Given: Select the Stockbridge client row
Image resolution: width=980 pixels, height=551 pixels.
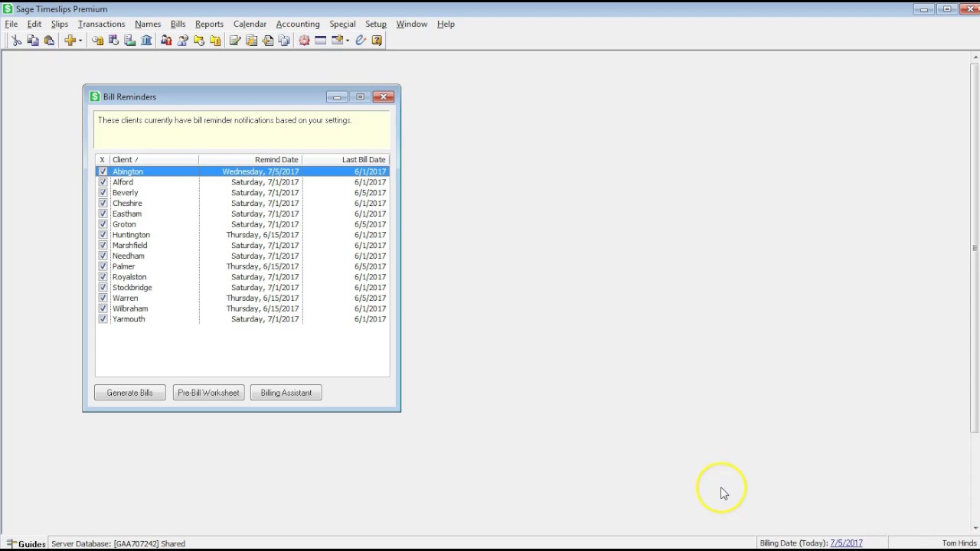Looking at the screenshot, I should click(242, 288).
